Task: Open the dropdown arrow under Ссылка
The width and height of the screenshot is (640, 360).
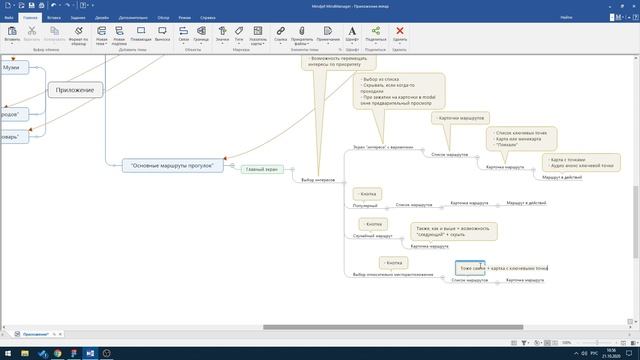Action: coord(280,44)
